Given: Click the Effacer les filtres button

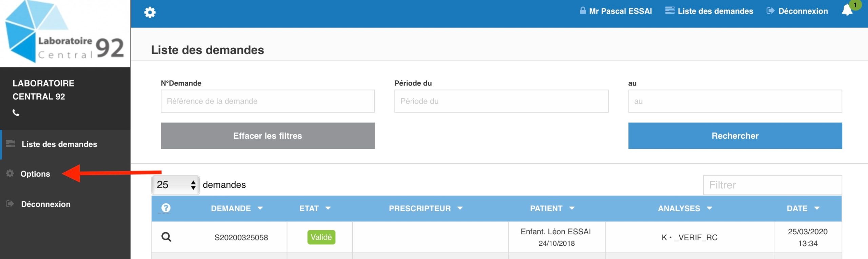Looking at the screenshot, I should click(267, 136).
